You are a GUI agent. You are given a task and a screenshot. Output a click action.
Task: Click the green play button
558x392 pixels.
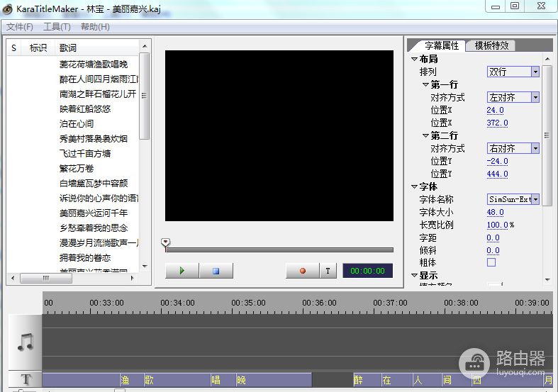pyautogui.click(x=182, y=271)
